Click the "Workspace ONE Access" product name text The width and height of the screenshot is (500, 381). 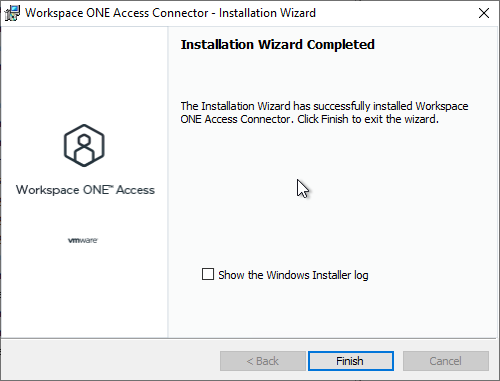pos(85,190)
